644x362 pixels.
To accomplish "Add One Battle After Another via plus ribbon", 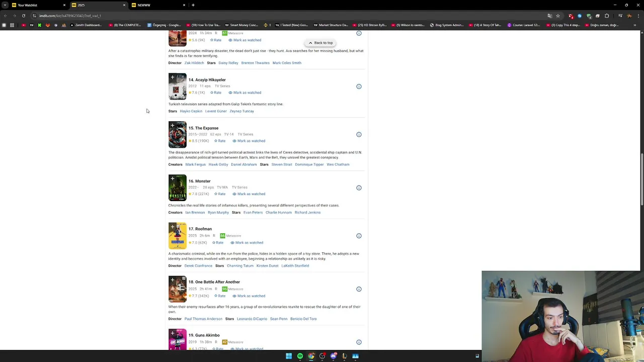I will [172, 280].
